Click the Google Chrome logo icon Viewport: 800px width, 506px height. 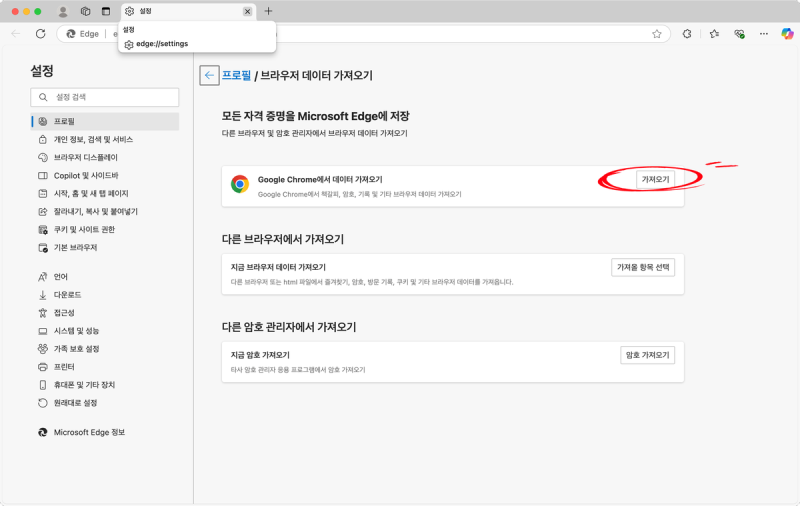pyautogui.click(x=240, y=184)
